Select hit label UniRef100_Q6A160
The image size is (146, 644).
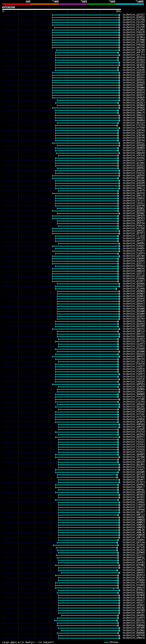pyautogui.click(x=134, y=337)
